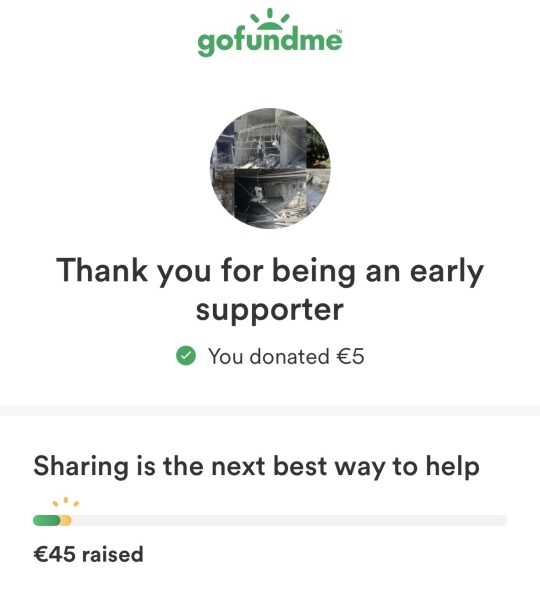Click the letter "g" of gofundme wordmark
The width and height of the screenshot is (540, 591).
click(207, 44)
